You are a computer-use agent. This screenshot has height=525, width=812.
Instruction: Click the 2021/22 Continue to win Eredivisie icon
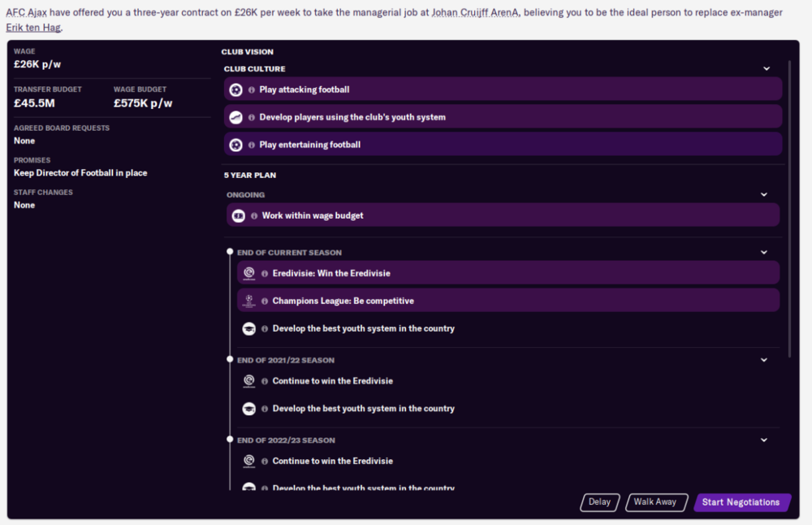pyautogui.click(x=249, y=381)
